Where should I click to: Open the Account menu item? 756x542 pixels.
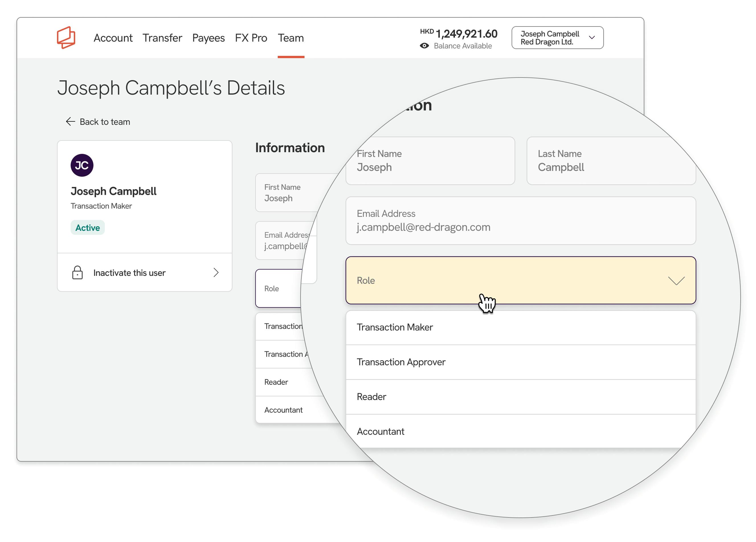click(x=113, y=38)
